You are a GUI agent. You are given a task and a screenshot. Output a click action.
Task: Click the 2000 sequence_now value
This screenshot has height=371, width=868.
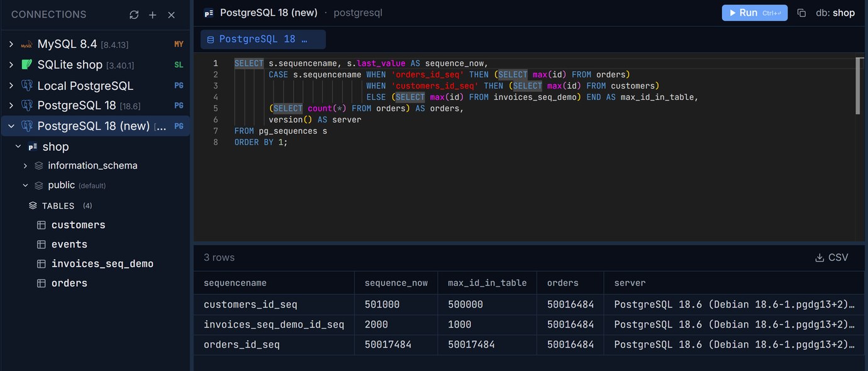[376, 324]
